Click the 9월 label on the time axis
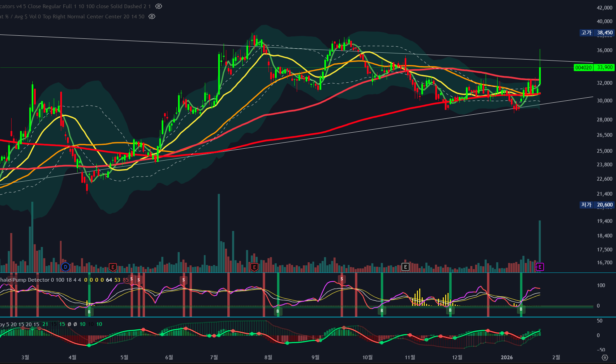The height and width of the screenshot is (364, 616). point(315,357)
